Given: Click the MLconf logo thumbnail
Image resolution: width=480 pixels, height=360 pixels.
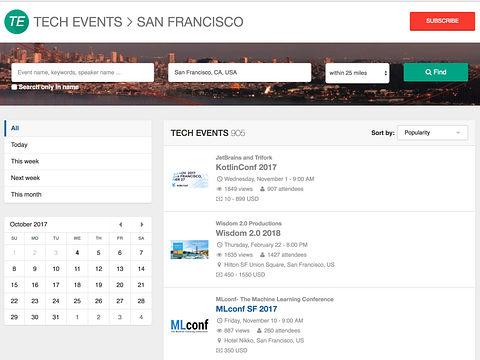Looking at the screenshot, I should point(190,325).
